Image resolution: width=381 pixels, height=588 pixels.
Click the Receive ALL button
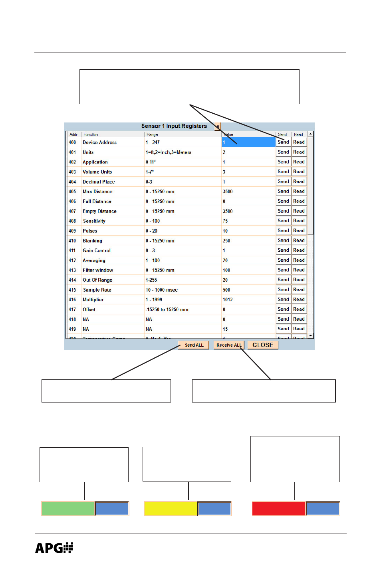229,345
